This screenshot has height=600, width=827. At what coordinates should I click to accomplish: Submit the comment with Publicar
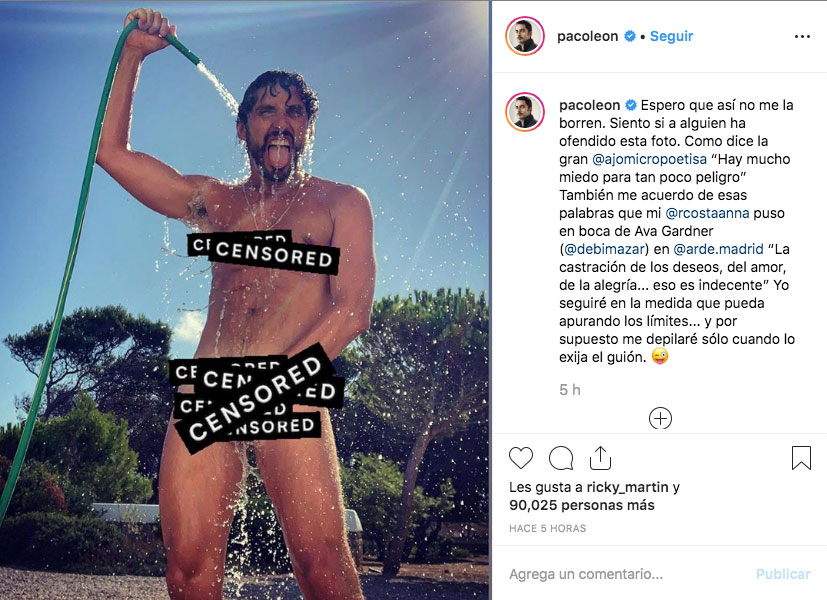[x=783, y=574]
